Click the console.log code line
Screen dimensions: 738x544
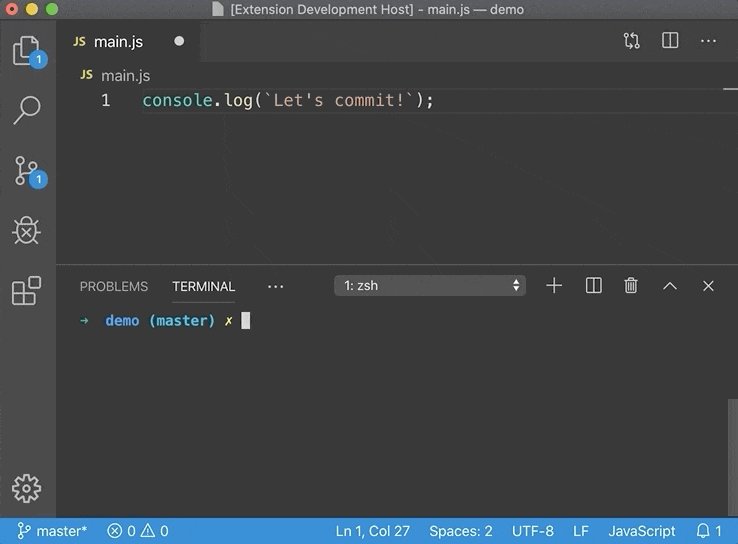point(288,100)
